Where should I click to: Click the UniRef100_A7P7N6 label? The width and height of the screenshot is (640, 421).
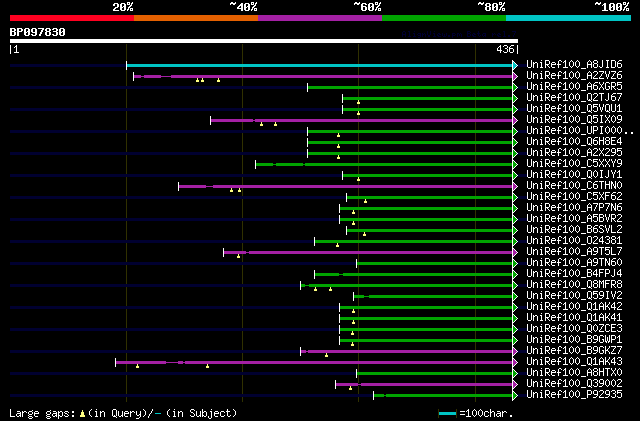pos(574,208)
